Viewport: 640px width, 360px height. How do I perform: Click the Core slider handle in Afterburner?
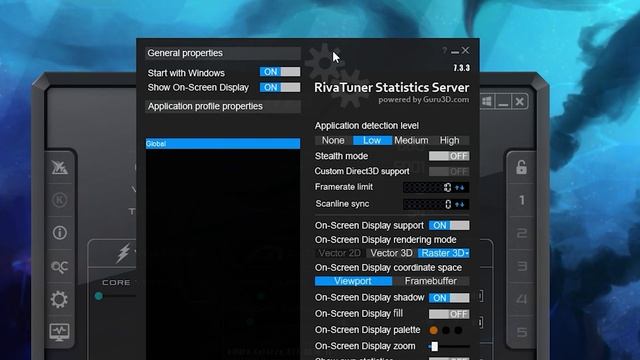(99, 296)
